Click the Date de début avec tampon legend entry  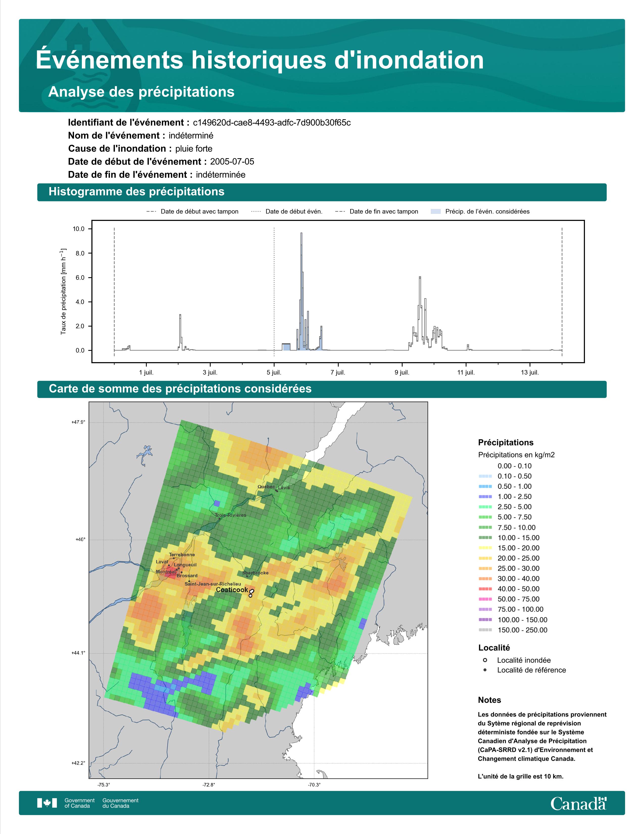coord(192,212)
